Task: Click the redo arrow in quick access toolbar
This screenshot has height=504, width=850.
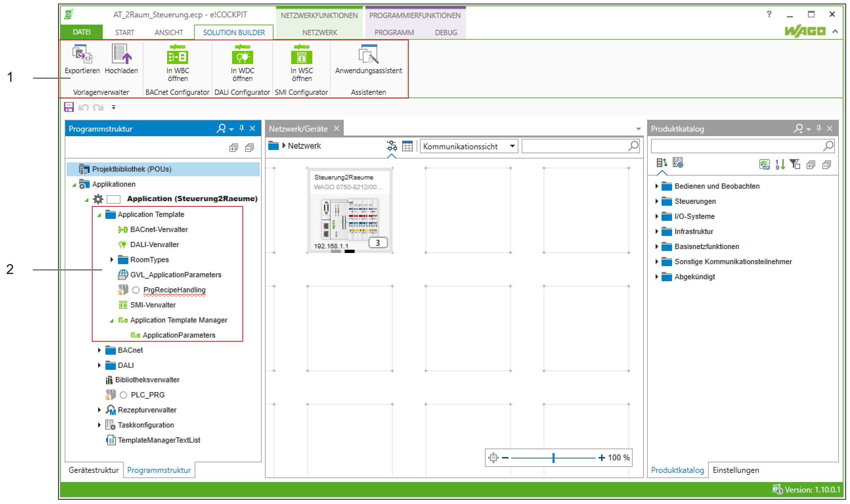Action: tap(98, 108)
